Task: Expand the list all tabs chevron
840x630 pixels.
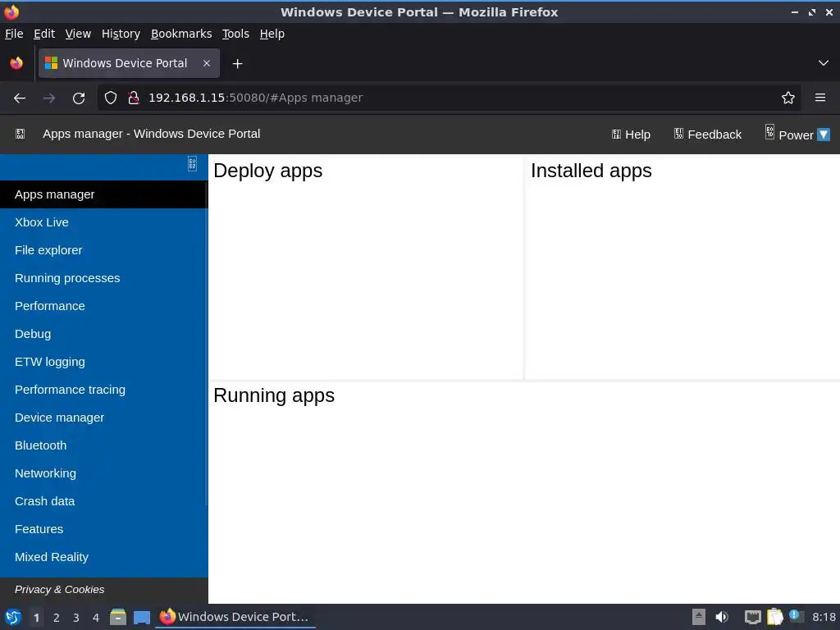Action: [823, 63]
